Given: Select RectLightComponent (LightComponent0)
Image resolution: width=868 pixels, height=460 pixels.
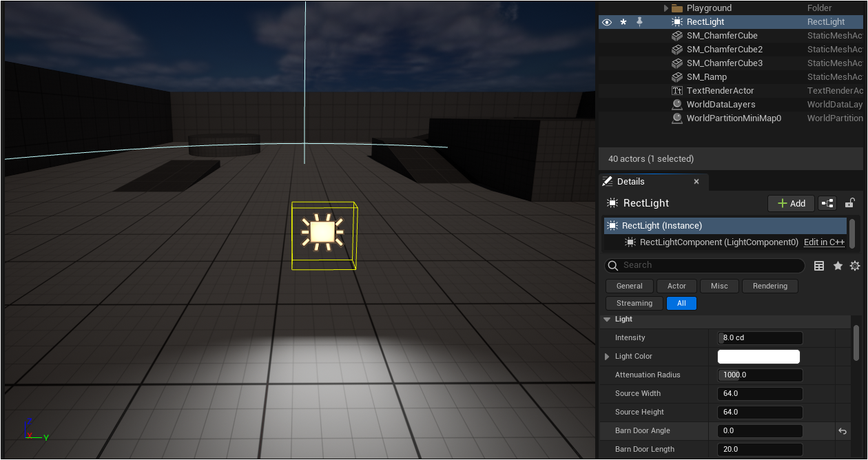Looking at the screenshot, I should [x=719, y=242].
